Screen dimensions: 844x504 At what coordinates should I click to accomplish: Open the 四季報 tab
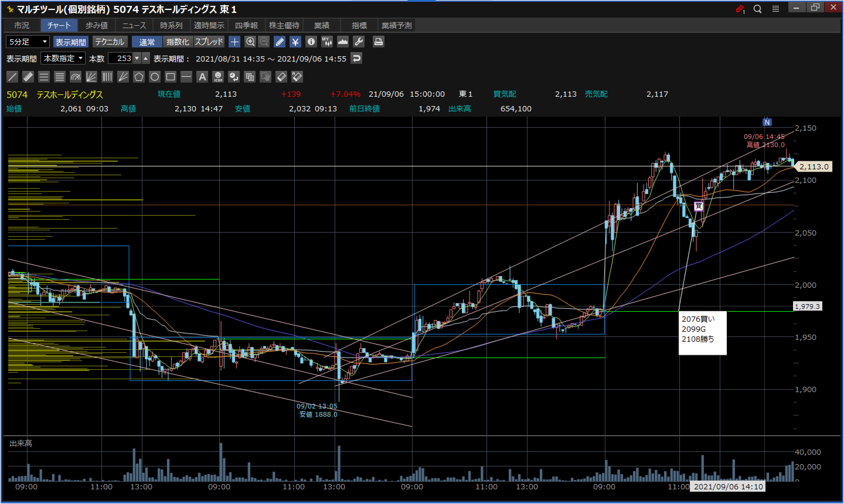246,25
